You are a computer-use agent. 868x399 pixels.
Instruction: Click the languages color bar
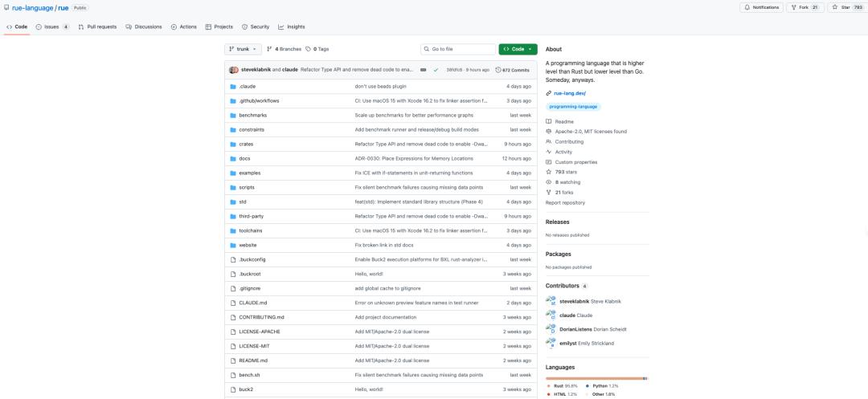(596, 378)
